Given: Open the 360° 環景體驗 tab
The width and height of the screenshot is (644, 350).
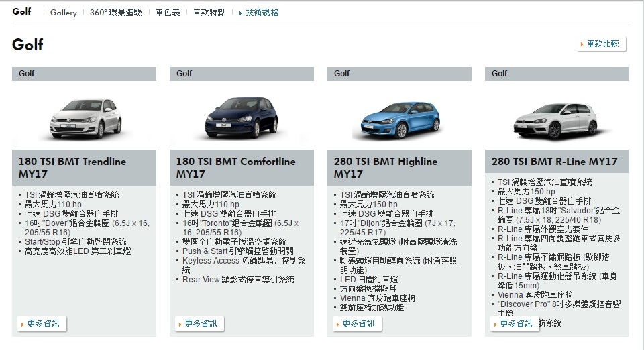Looking at the screenshot, I should point(116,13).
